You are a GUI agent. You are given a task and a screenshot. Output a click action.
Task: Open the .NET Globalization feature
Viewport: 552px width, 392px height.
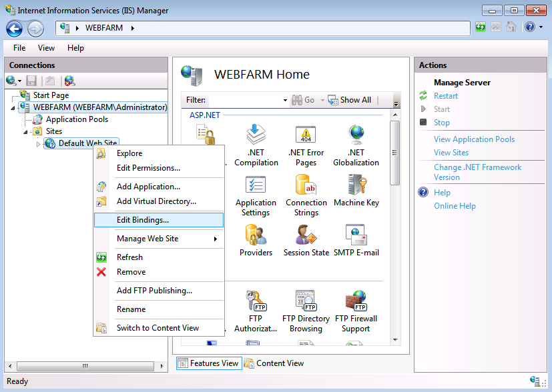[x=356, y=145]
